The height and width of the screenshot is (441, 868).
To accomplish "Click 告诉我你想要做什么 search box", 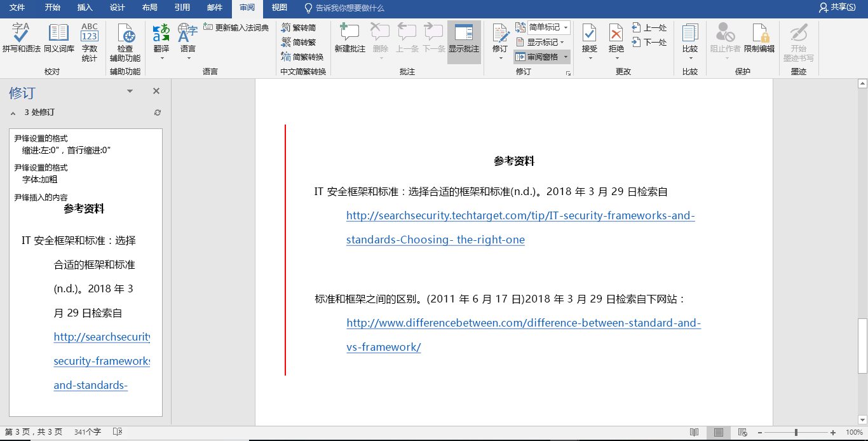I will [344, 8].
